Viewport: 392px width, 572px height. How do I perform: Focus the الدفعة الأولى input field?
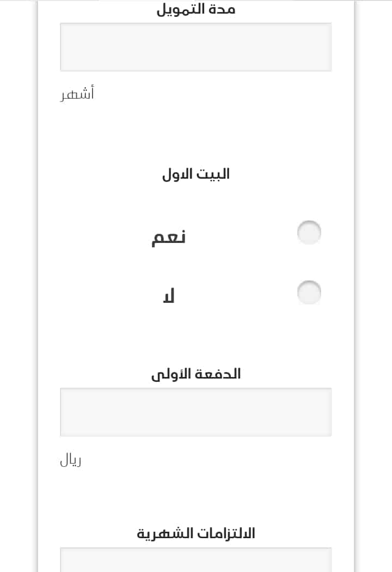click(x=196, y=412)
